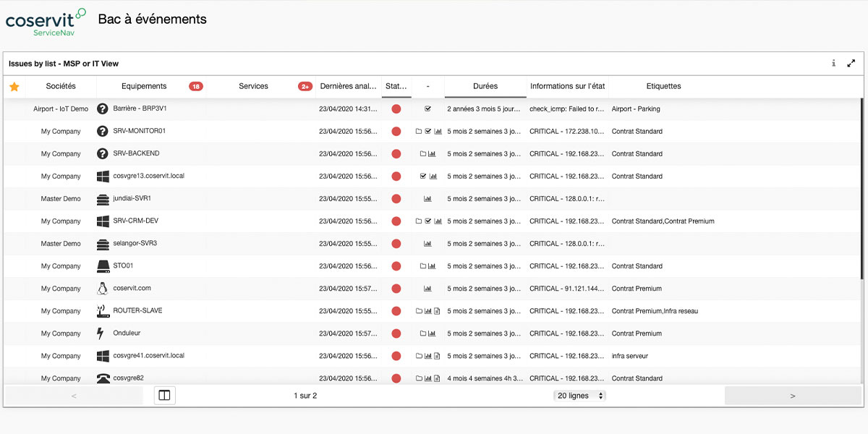Open the 20 lignes rows-per-page dropdown
This screenshot has width=868, height=434.
tap(579, 396)
